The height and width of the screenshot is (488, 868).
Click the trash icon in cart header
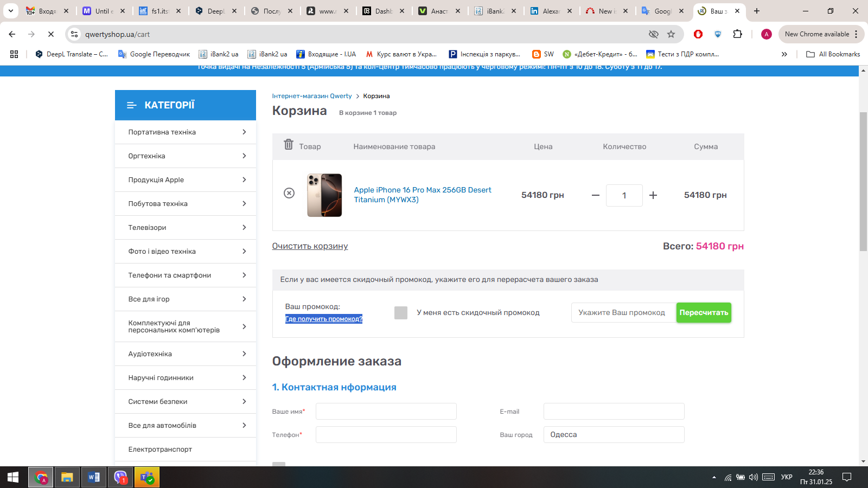point(289,145)
